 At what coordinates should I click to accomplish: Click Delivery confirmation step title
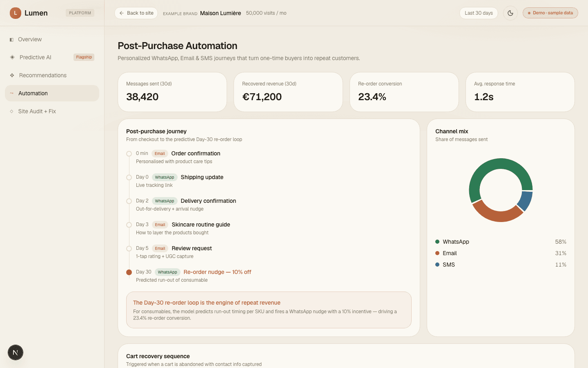[208, 201]
